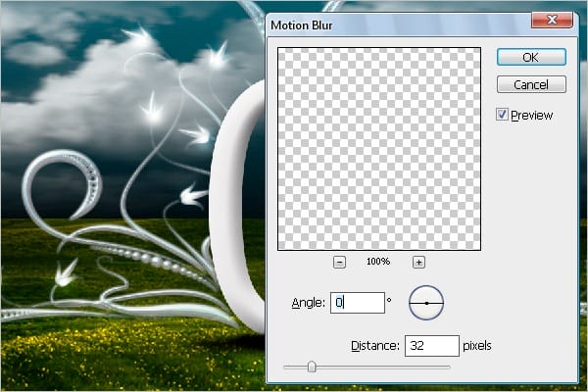Focus the Distance value field
This screenshot has height=392, width=588.
431,346
